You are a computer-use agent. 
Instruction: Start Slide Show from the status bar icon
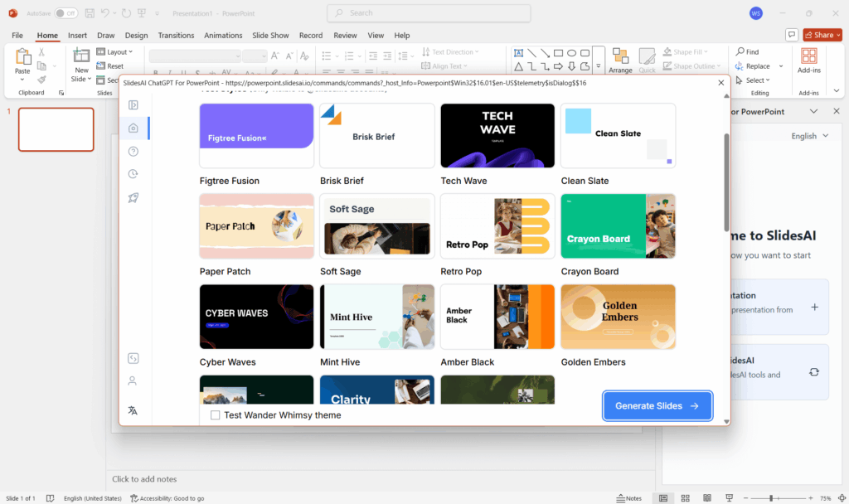[729, 498]
